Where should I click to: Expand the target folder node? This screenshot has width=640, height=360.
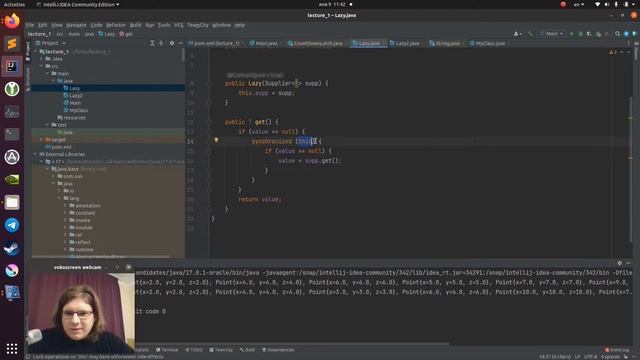(42, 140)
